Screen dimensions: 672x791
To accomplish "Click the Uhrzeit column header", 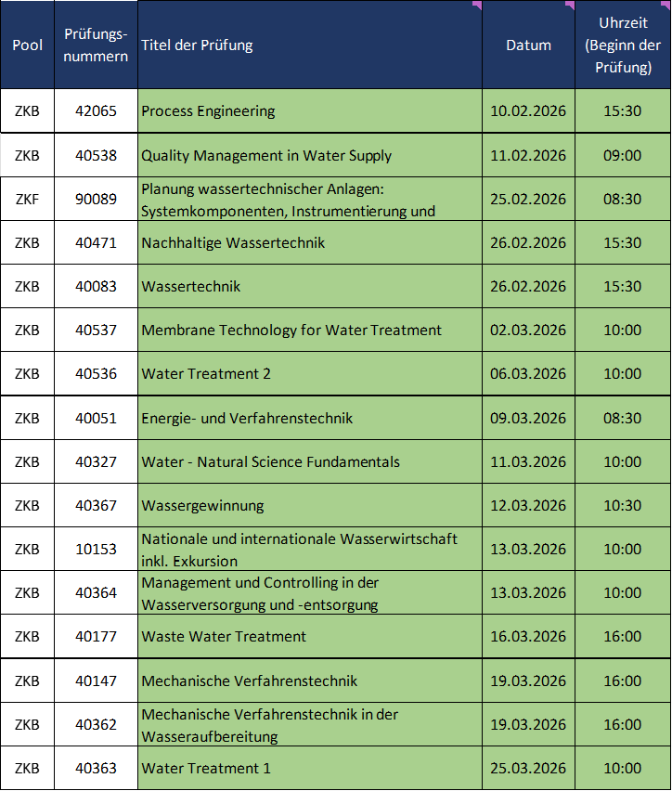I will tap(623, 45).
